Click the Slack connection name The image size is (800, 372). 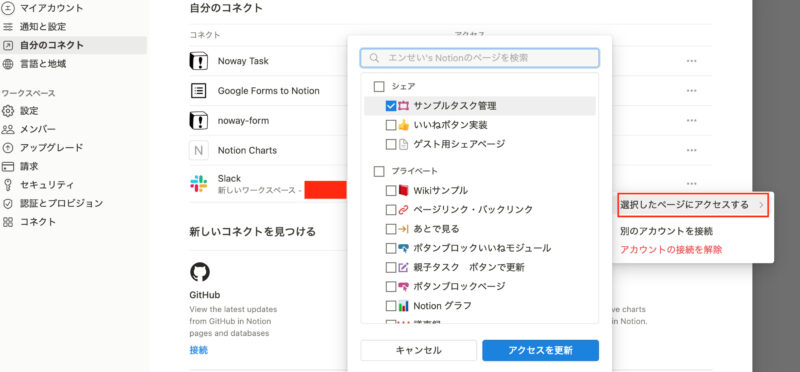(x=229, y=179)
